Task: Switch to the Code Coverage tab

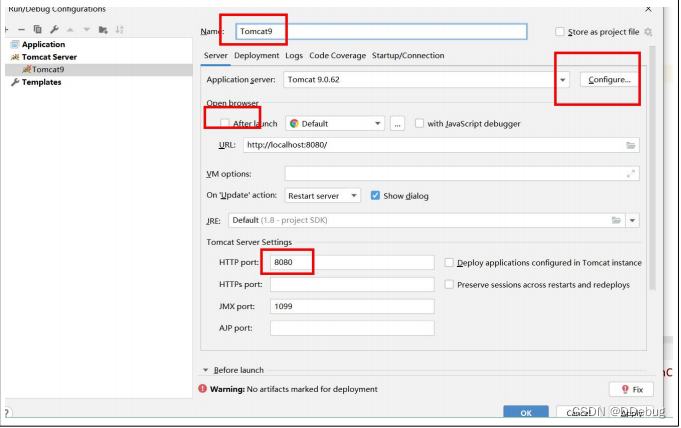Action: tap(337, 56)
